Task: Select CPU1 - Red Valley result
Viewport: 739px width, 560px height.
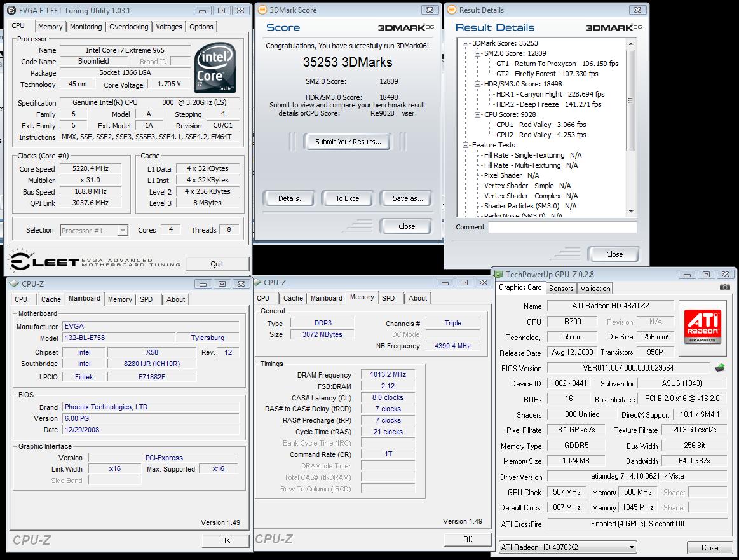Action: click(x=541, y=125)
